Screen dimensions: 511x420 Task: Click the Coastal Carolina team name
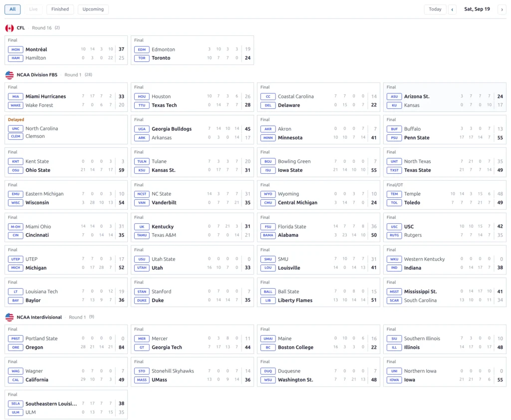[295, 96]
